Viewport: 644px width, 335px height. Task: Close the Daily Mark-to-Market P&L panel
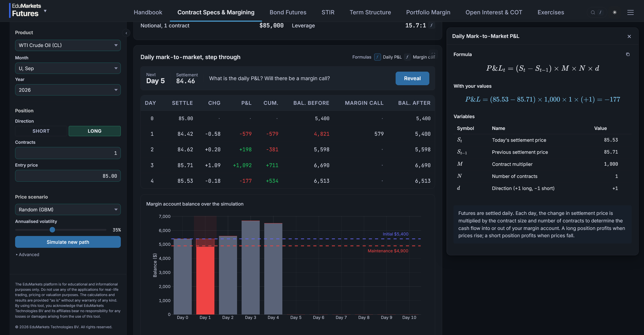click(629, 36)
